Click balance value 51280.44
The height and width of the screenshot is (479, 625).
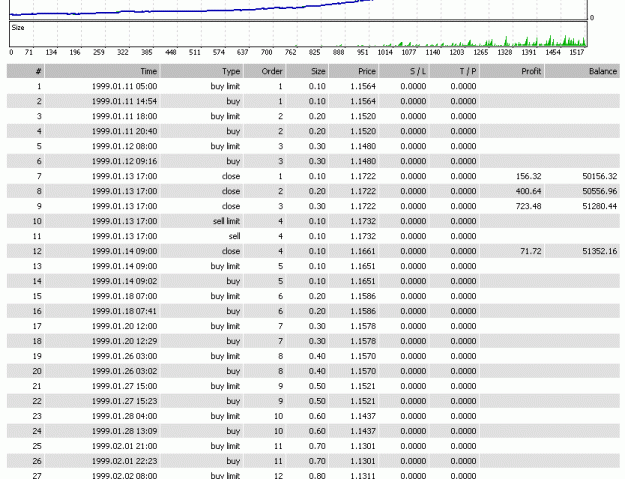(x=599, y=206)
